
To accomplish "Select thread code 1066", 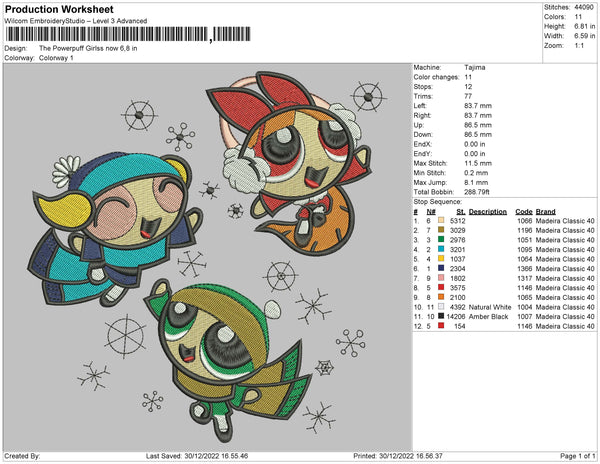I will click(524, 221).
